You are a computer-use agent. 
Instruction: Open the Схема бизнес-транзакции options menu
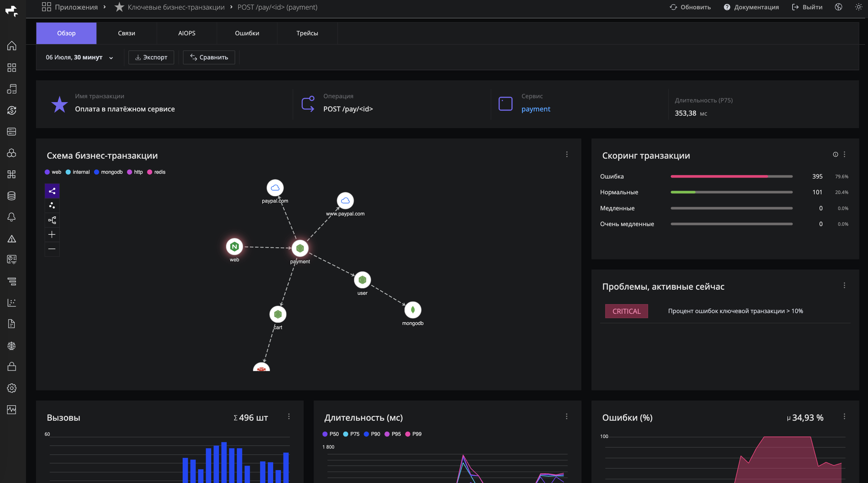pos(567,154)
